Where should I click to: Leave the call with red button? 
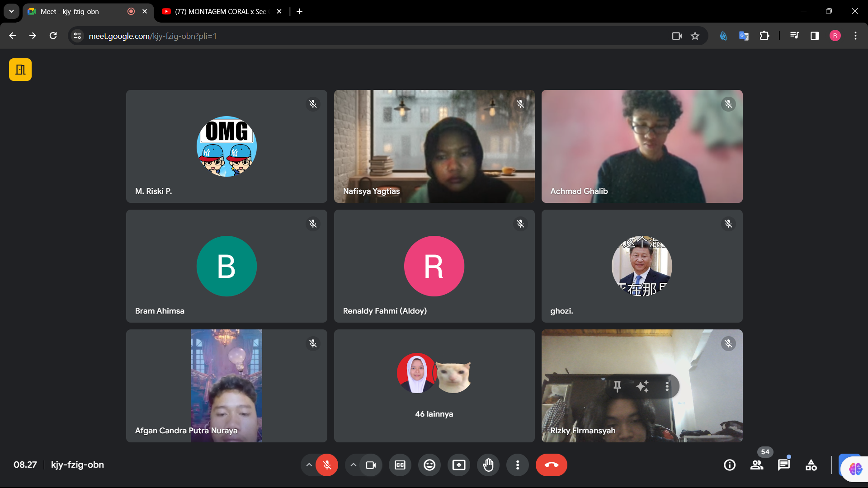pos(551,465)
